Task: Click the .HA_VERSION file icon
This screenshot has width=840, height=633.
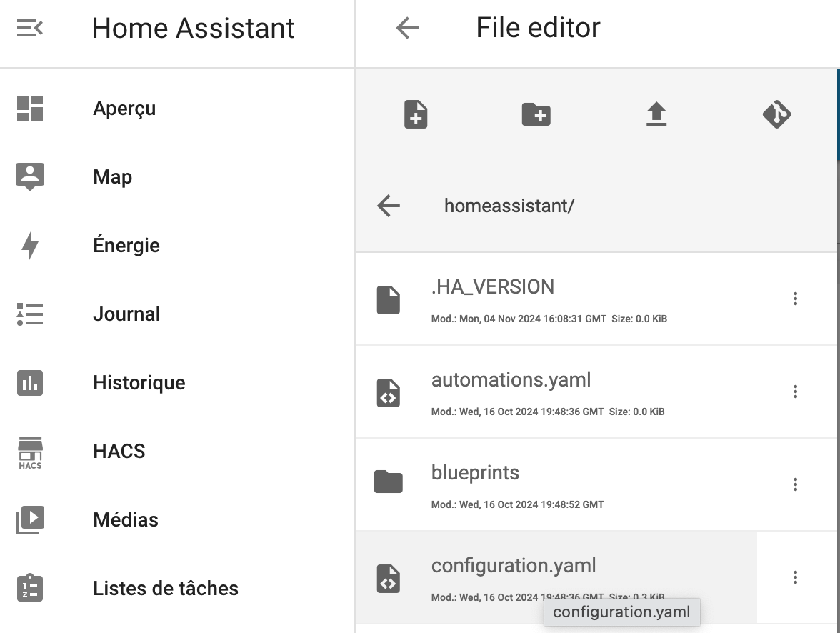Action: pos(389,299)
